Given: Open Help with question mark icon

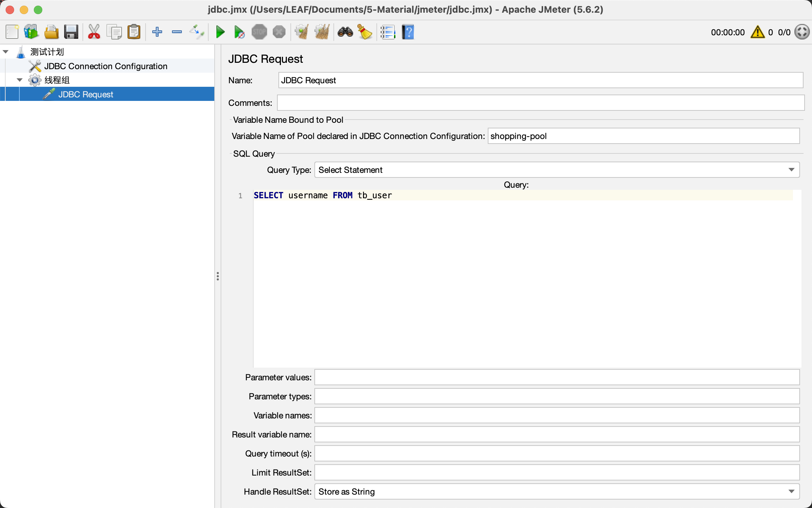Looking at the screenshot, I should click(408, 32).
